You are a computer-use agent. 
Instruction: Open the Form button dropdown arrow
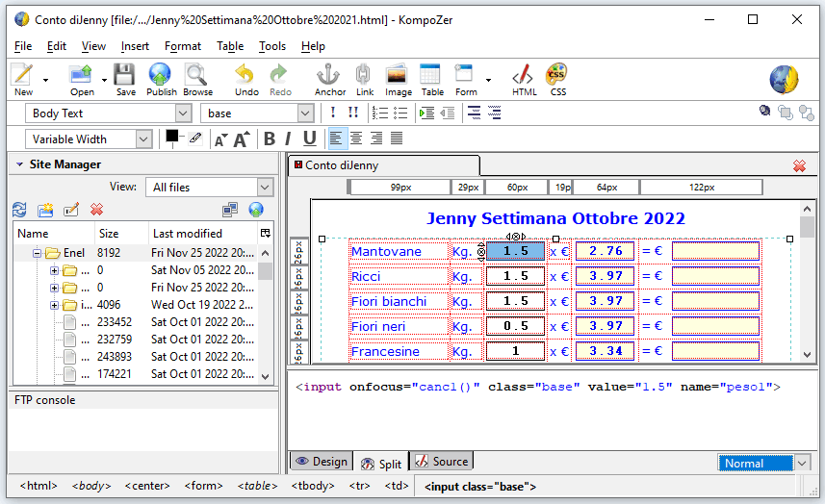(x=488, y=80)
